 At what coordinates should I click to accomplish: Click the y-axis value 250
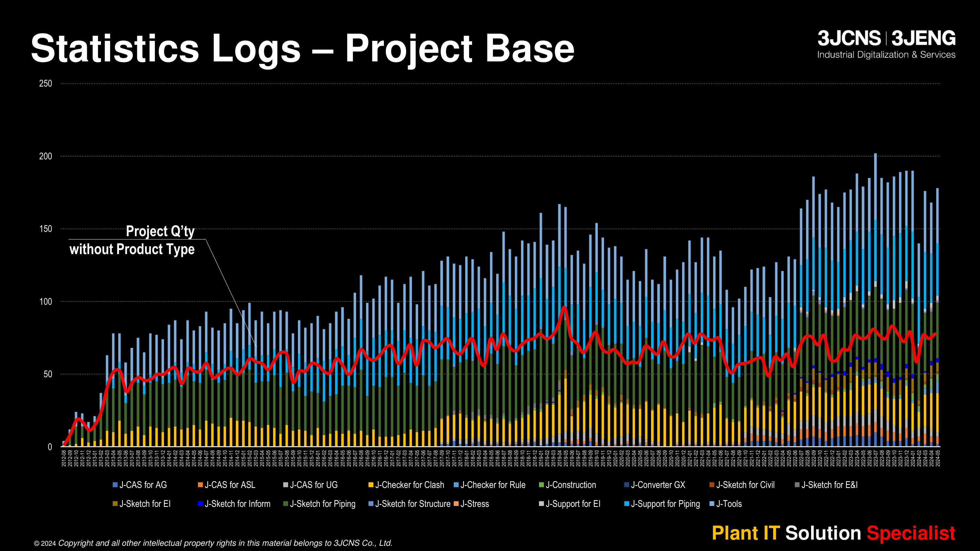point(46,84)
